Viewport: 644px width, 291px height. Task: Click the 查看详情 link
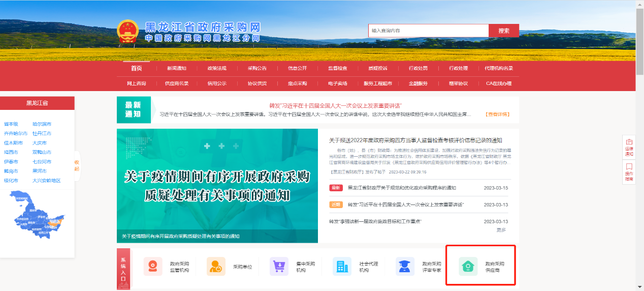pos(497,114)
